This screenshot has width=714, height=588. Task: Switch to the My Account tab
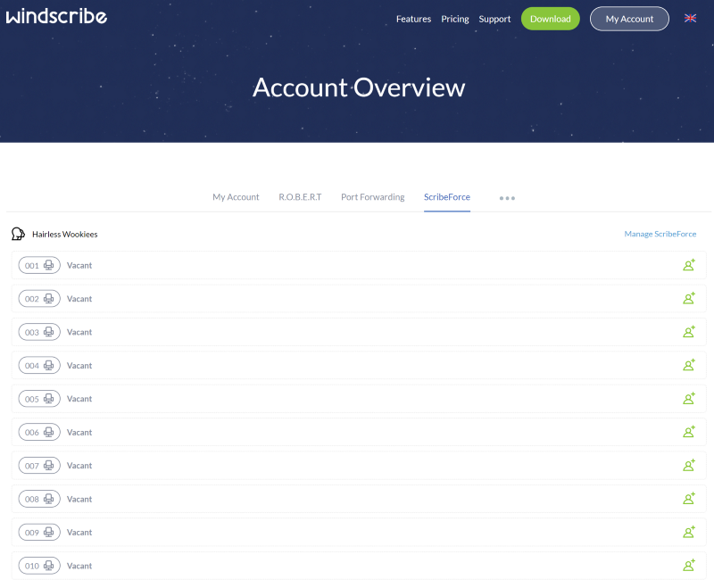(x=236, y=197)
